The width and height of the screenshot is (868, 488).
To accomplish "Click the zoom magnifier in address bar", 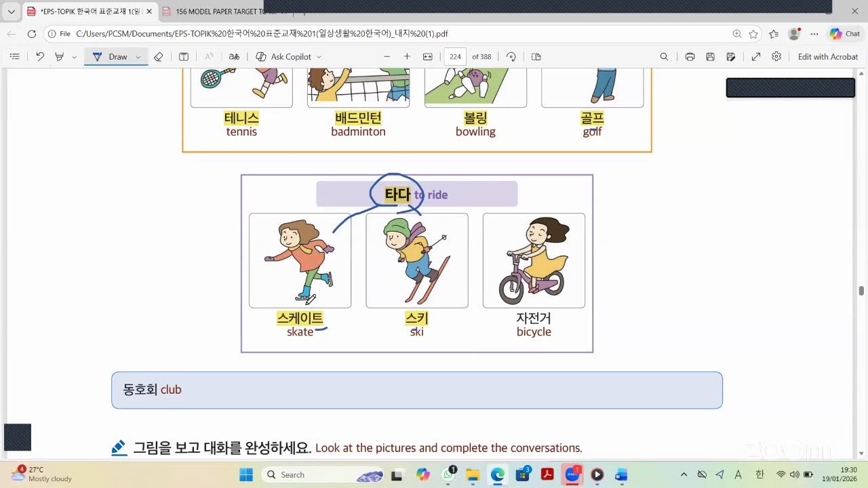I will pos(736,34).
